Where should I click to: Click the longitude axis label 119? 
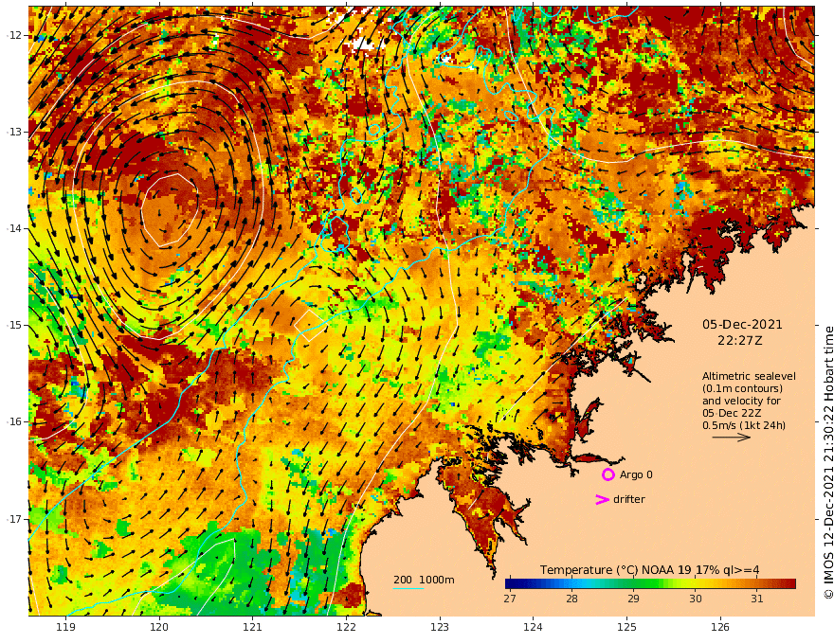[66, 627]
